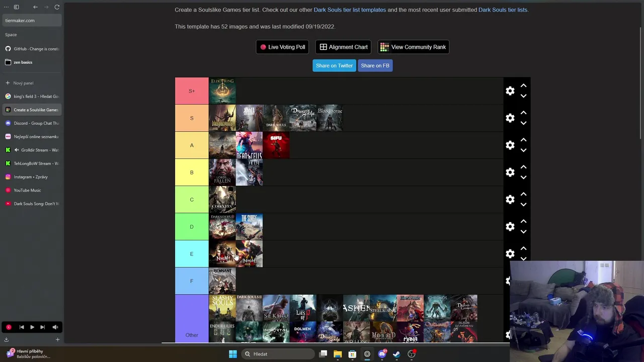Image resolution: width=644 pixels, height=362 pixels.
Task: Toggle the sidebar layout icon
Action: pyautogui.click(x=16, y=7)
